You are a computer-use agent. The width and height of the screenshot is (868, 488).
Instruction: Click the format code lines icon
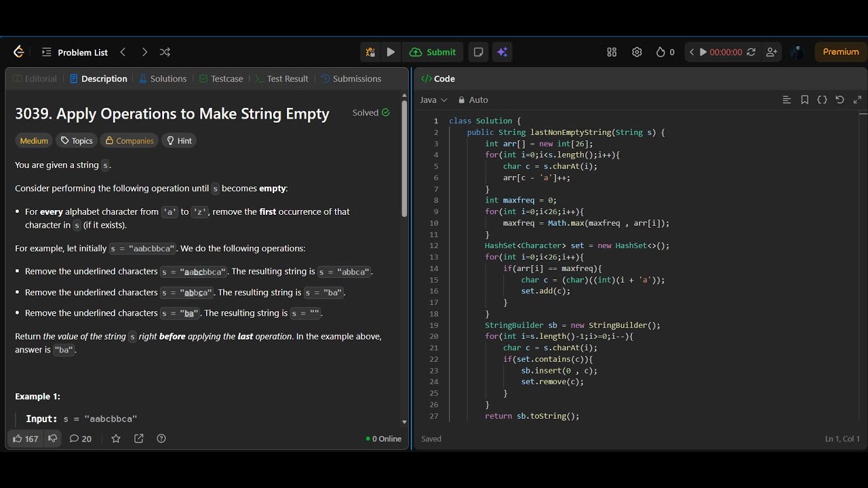(x=787, y=100)
